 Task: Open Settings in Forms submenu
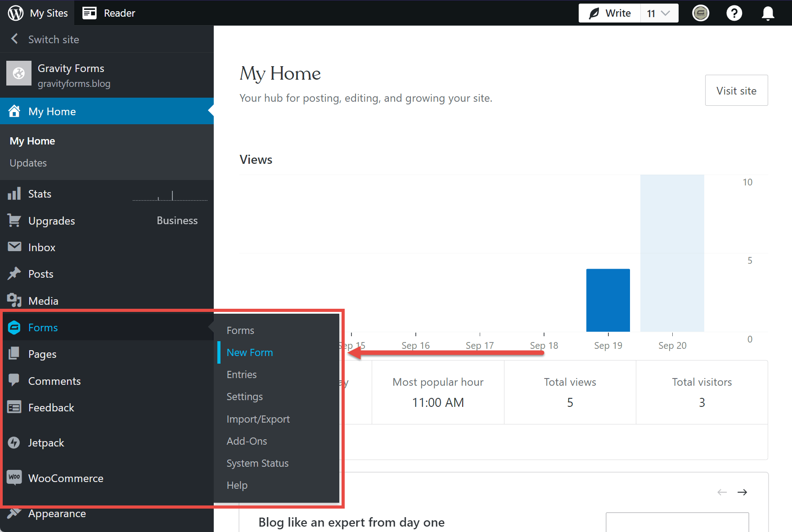coord(245,397)
